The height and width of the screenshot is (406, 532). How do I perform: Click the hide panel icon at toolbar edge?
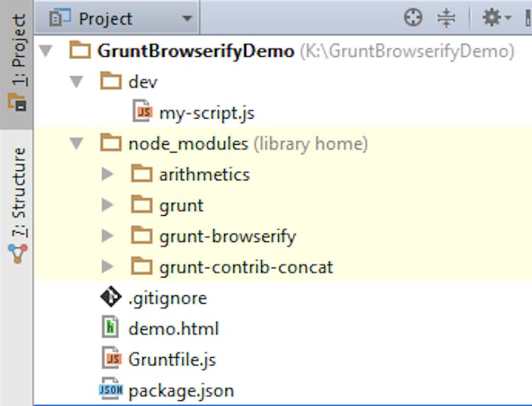528,18
